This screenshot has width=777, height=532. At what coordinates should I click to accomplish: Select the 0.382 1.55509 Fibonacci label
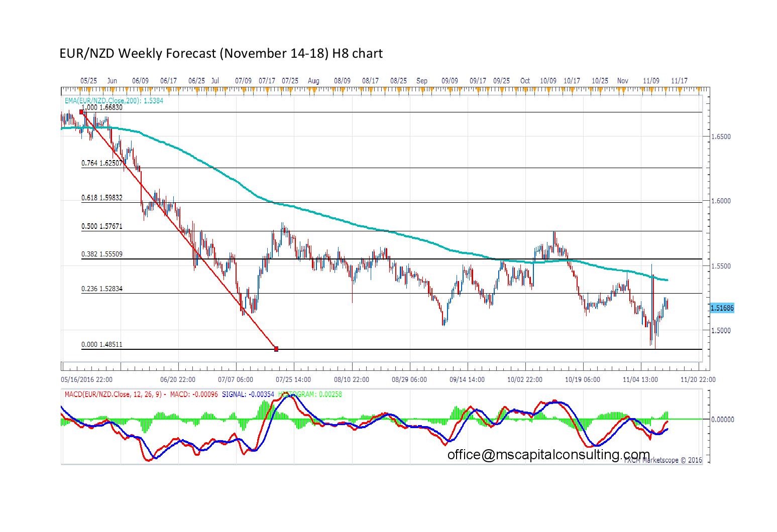102,254
